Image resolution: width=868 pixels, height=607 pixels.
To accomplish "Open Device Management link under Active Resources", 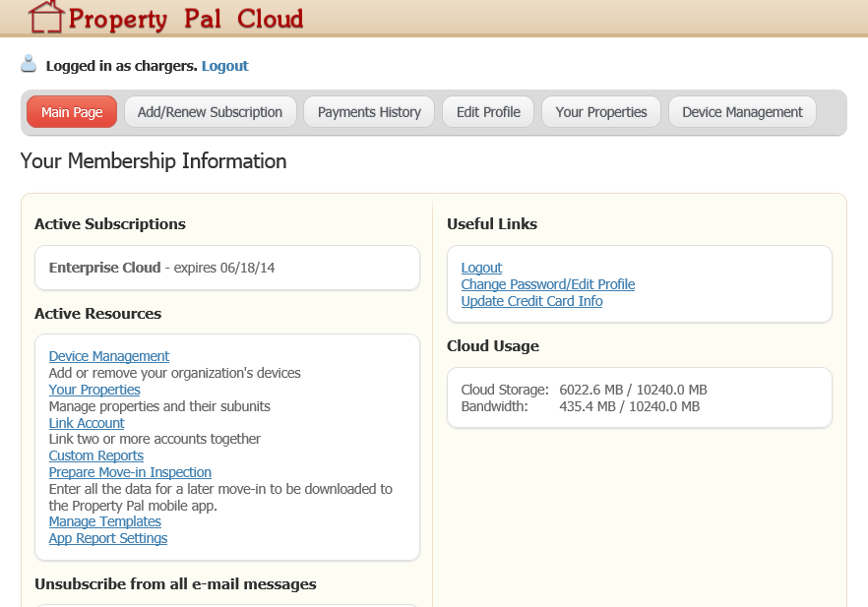I will click(x=109, y=356).
